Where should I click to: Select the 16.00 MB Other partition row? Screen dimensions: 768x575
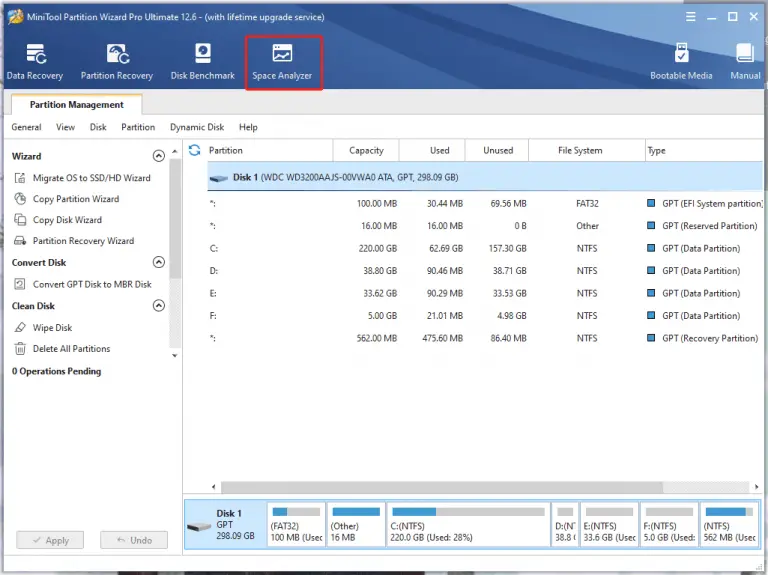[x=485, y=226]
